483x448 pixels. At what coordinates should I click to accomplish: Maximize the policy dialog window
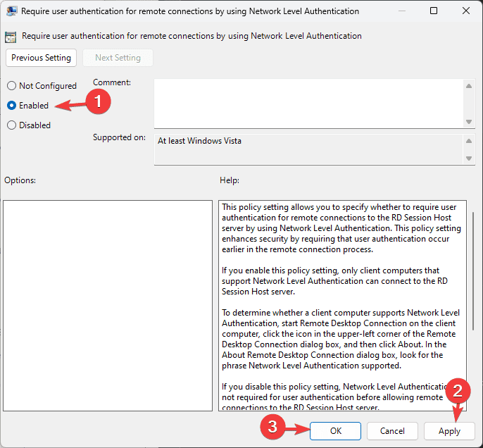click(434, 11)
